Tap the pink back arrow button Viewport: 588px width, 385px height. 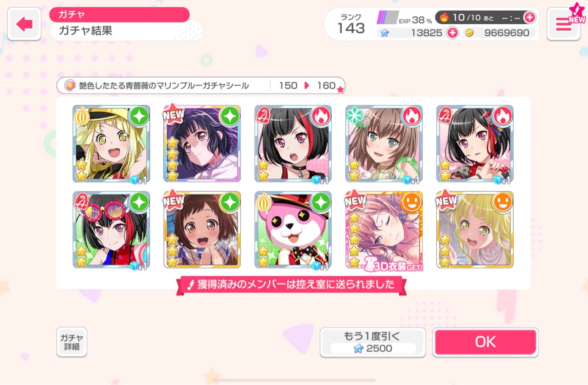[x=25, y=24]
